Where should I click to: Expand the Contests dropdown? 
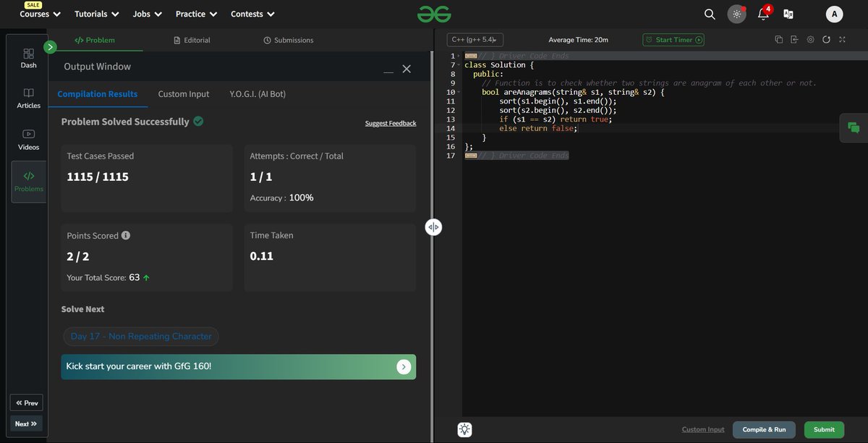(x=252, y=14)
